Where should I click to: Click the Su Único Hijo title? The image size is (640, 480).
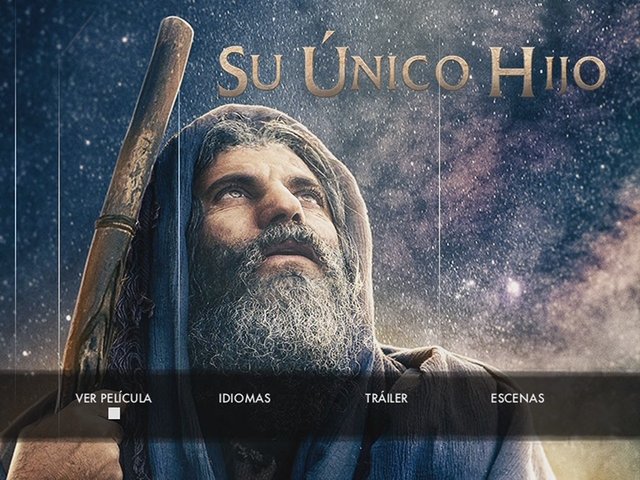click(x=412, y=66)
